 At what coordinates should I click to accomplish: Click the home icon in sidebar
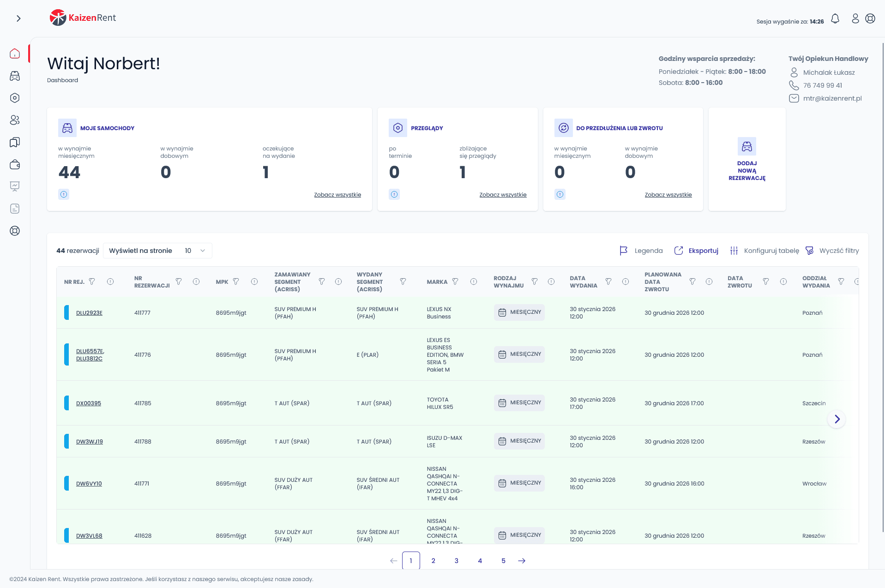click(x=15, y=54)
